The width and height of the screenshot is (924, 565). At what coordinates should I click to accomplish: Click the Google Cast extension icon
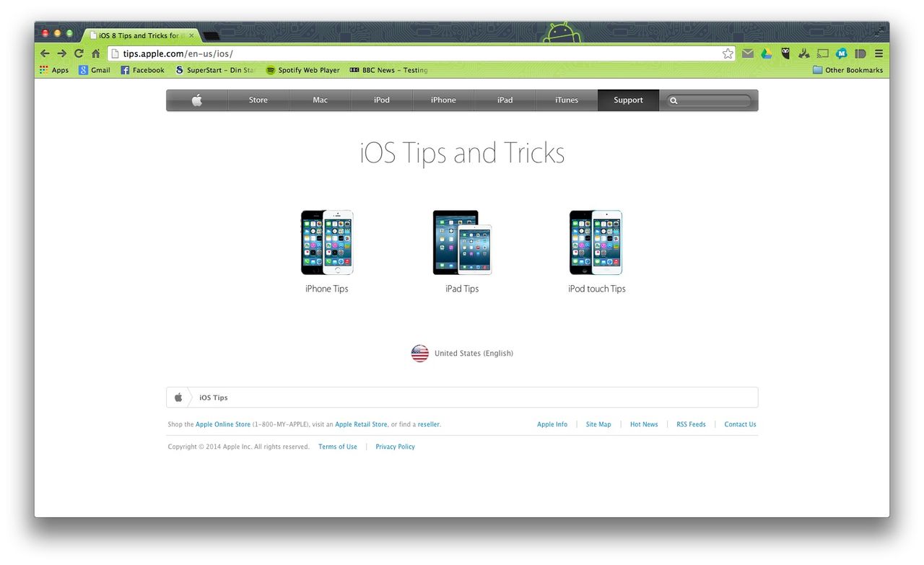tap(823, 53)
